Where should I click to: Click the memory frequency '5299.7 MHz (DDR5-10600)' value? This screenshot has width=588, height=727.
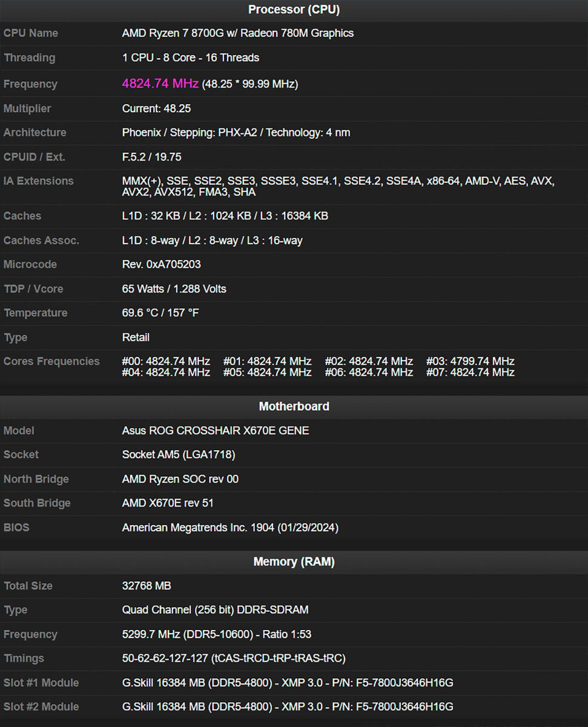[217, 634]
